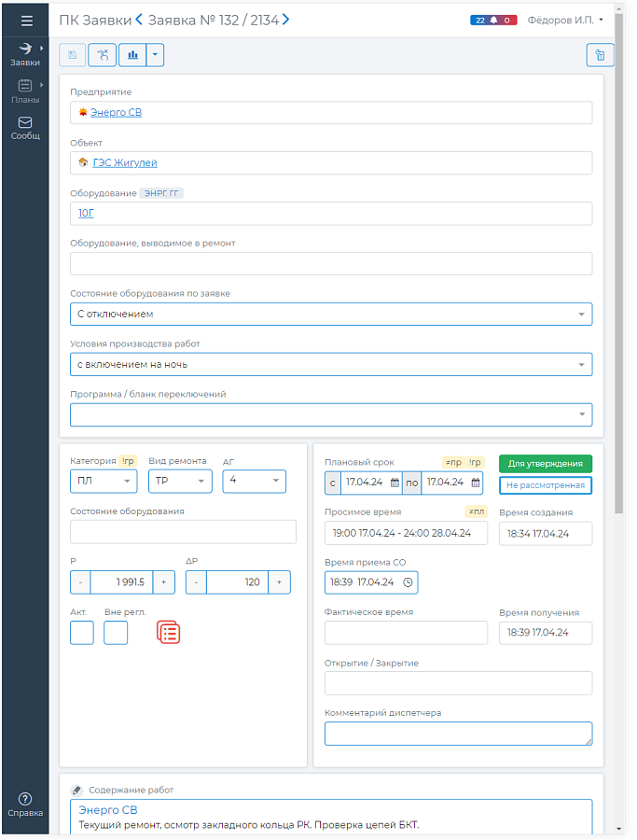The height and width of the screenshot is (840, 637).
Task: Open the Планы section in the sidebar
Action: tap(25, 91)
